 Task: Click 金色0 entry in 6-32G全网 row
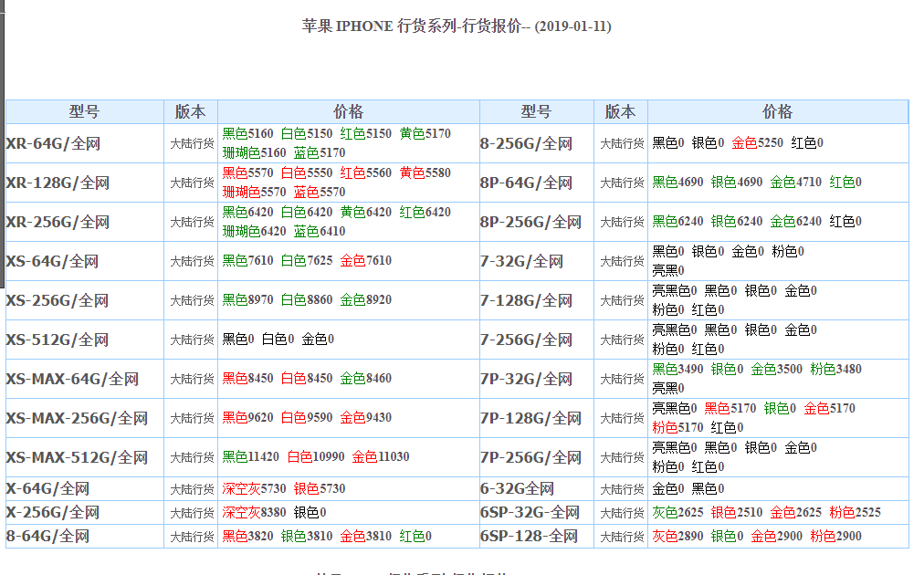coord(668,489)
